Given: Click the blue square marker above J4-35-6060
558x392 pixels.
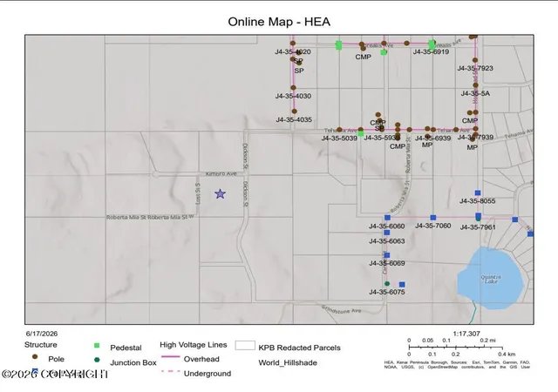Looking at the screenshot, I should coord(387,218).
